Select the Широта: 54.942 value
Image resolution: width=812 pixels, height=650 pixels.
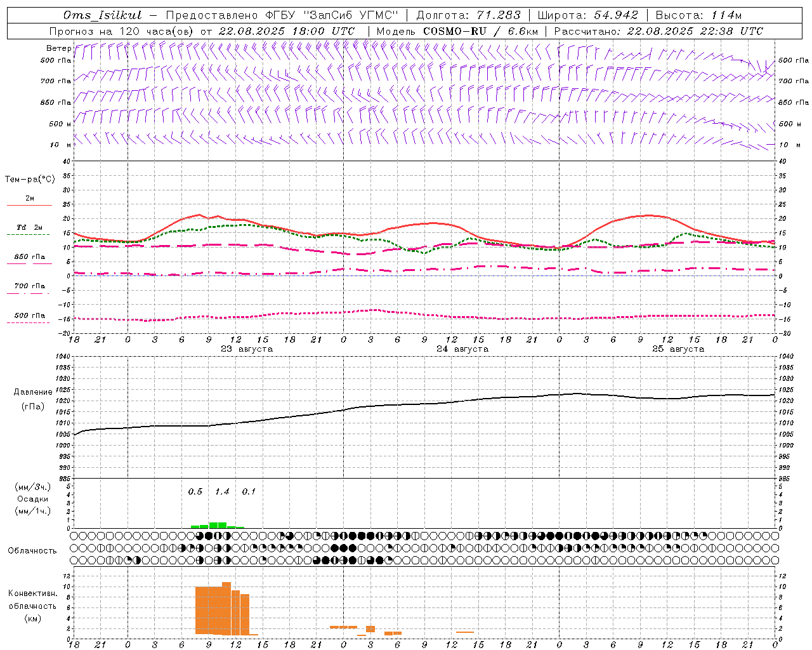pos(588,15)
